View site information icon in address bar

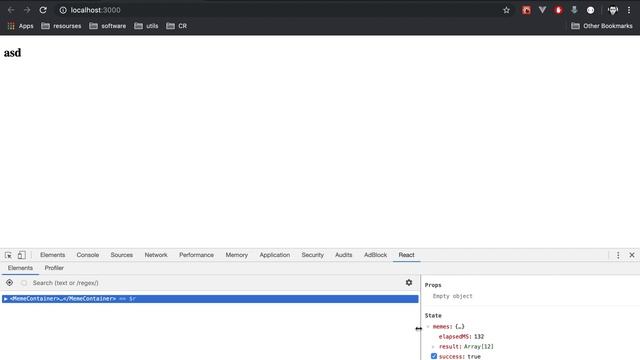(x=63, y=10)
